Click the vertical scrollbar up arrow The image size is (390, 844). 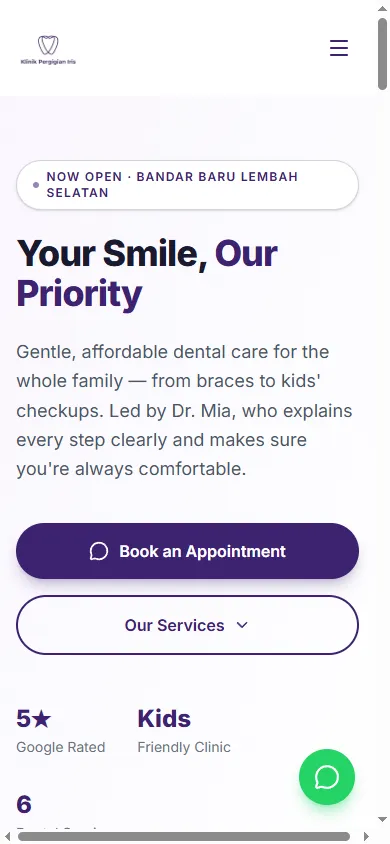[382, 8]
